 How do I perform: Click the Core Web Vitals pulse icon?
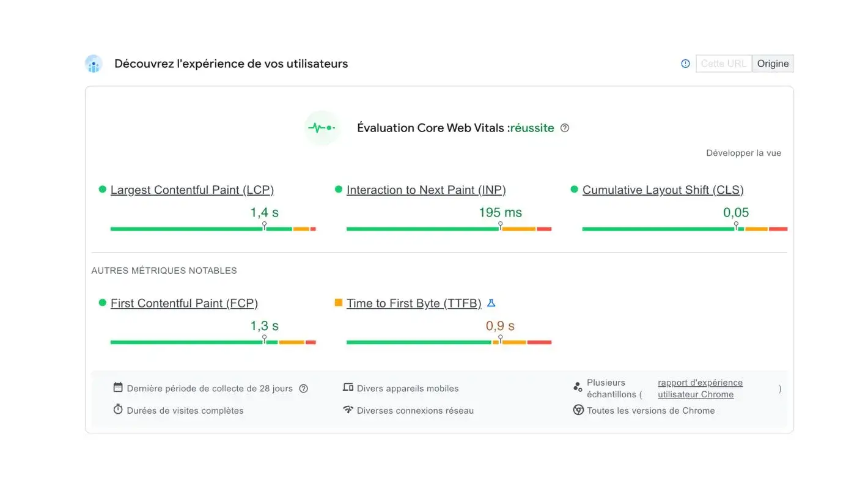pyautogui.click(x=322, y=128)
